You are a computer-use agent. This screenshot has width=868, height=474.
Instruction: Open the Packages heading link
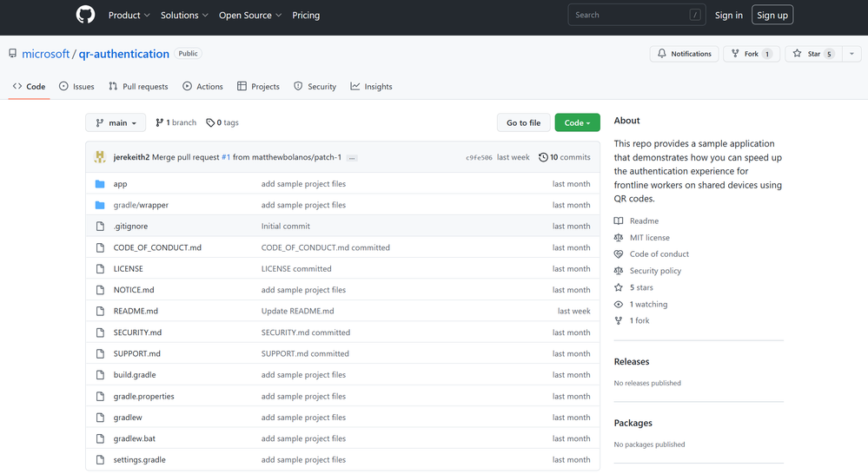coord(633,423)
